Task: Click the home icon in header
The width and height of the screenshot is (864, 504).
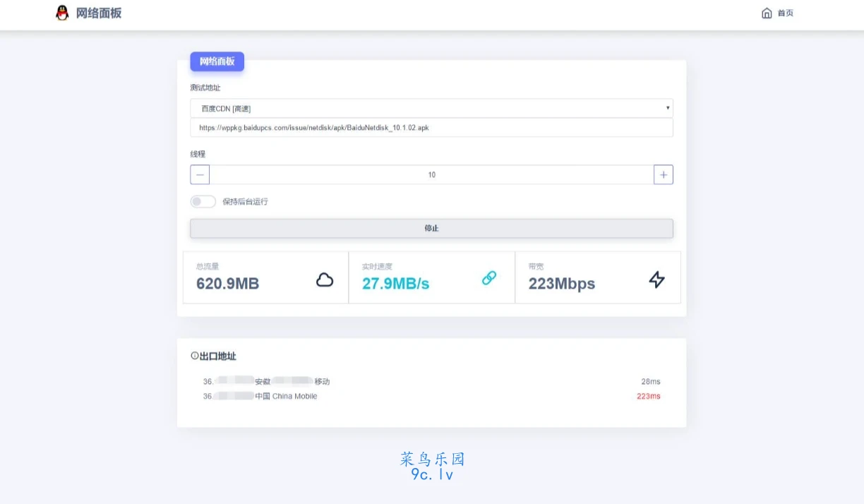Action: pos(767,13)
